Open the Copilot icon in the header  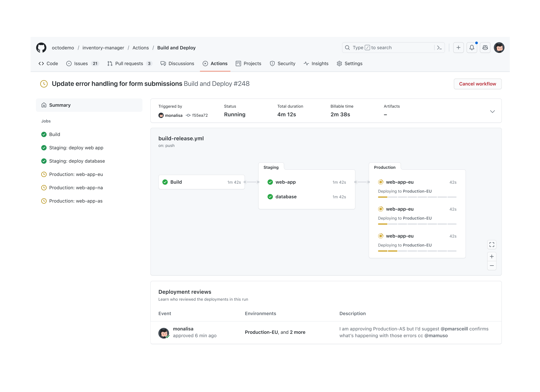[x=485, y=47]
